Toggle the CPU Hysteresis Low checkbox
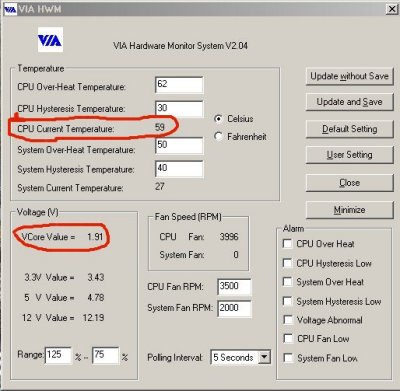Screen dimensions: 400x391 [x=287, y=263]
